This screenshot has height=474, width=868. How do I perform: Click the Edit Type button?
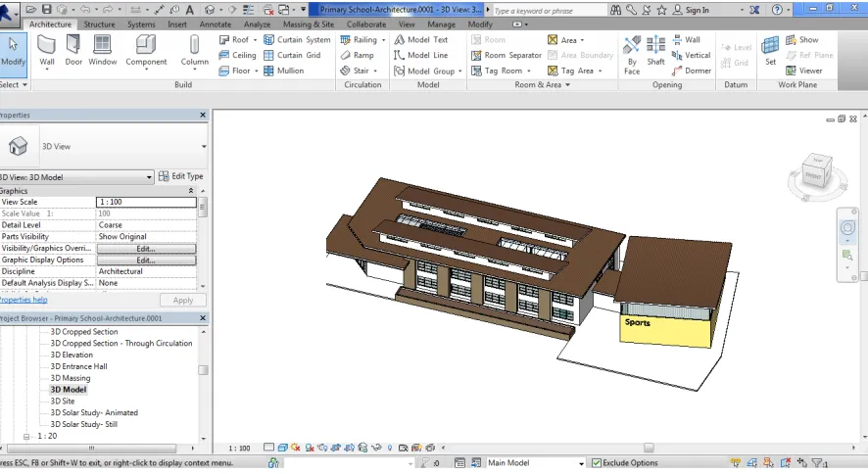click(181, 176)
